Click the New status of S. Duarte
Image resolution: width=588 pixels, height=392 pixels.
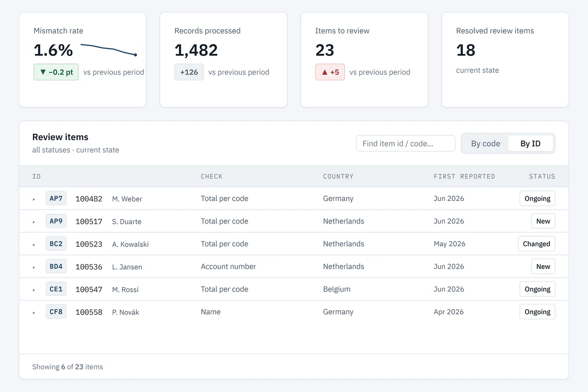[x=543, y=221]
